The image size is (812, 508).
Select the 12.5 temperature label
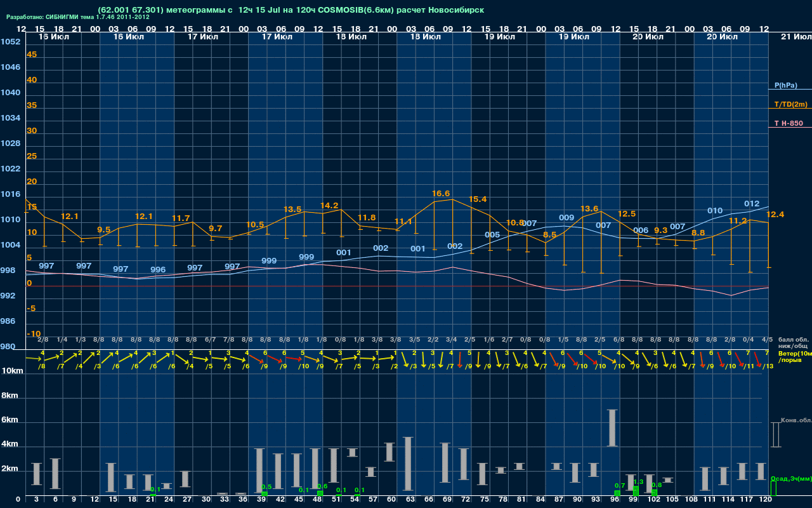coord(626,214)
